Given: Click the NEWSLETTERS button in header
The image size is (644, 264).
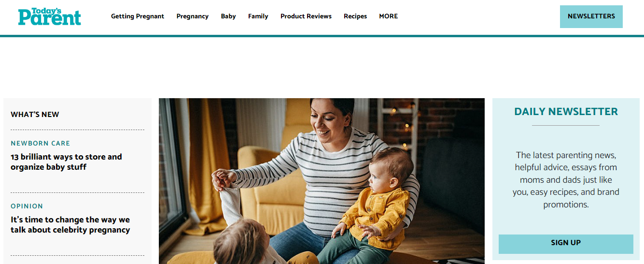Looking at the screenshot, I should 591,16.
